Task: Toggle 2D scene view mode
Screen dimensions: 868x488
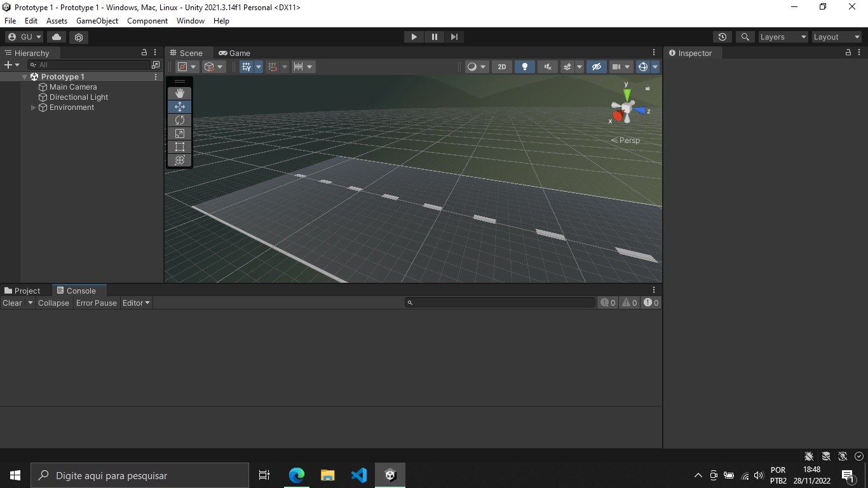Action: pyautogui.click(x=501, y=67)
